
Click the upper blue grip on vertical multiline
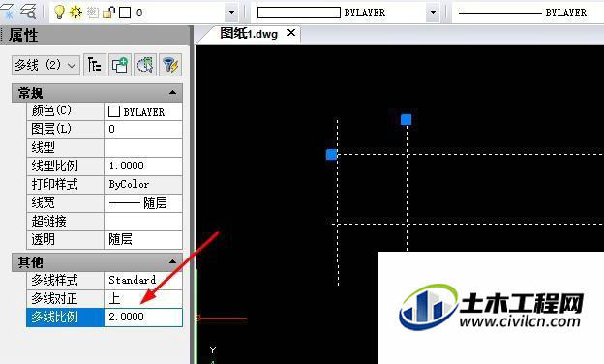406,119
